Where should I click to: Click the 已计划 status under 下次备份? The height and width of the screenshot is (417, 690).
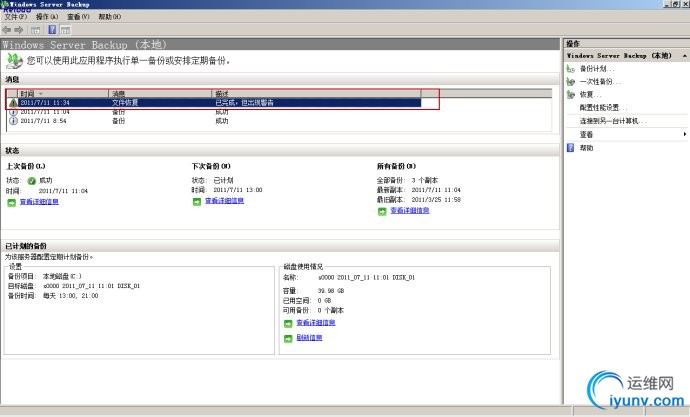[x=223, y=180]
